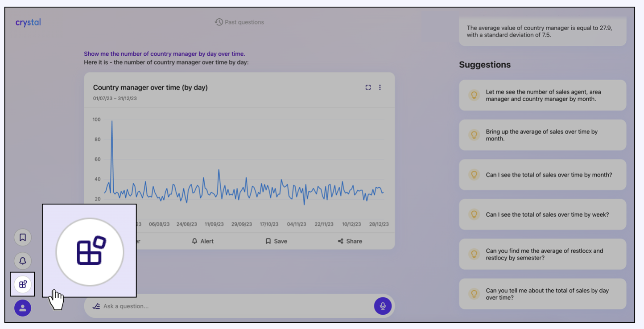Click the spike peak on line chart

click(111, 121)
